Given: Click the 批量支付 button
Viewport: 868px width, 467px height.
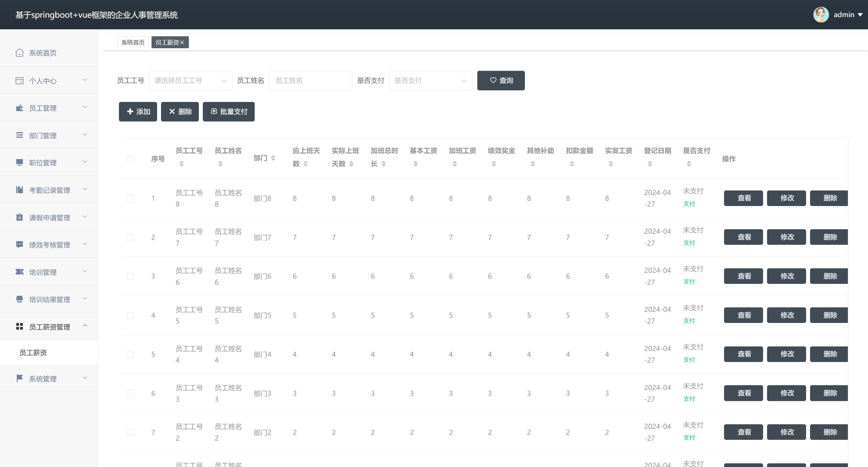Looking at the screenshot, I should (228, 112).
